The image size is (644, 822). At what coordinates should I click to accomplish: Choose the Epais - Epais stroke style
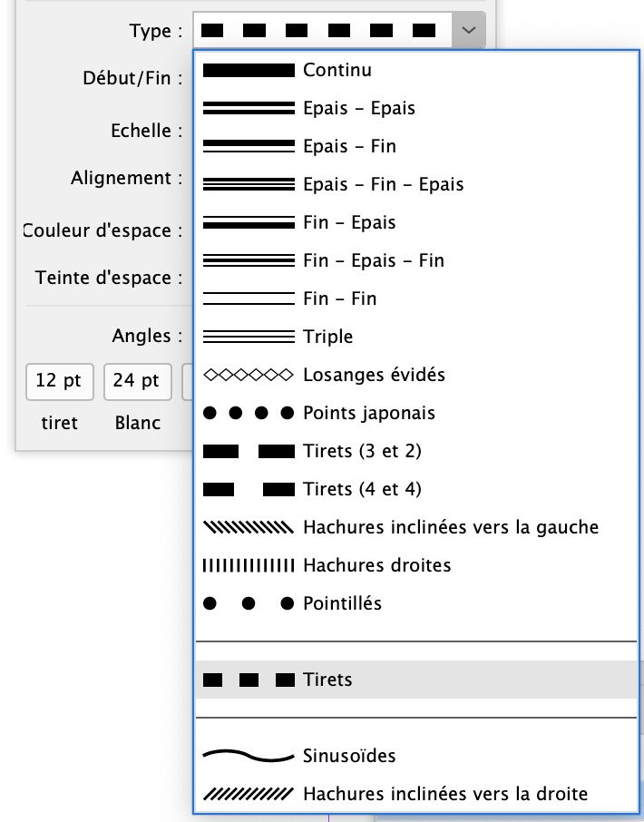358,108
